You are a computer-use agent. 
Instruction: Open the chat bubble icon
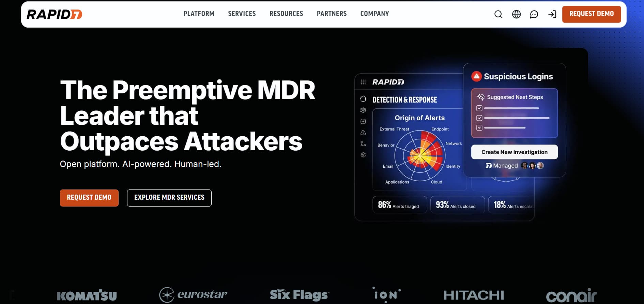(534, 14)
